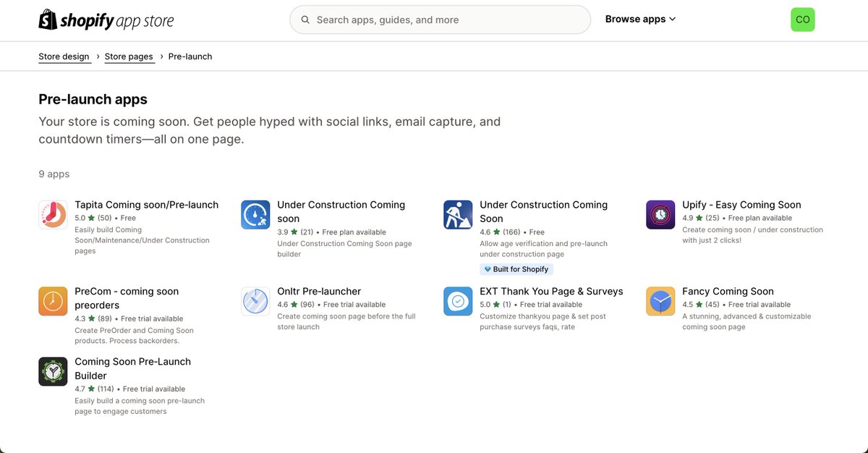Open Under Construction Coming soon 3.9 title
The width and height of the screenshot is (868, 453).
point(341,211)
